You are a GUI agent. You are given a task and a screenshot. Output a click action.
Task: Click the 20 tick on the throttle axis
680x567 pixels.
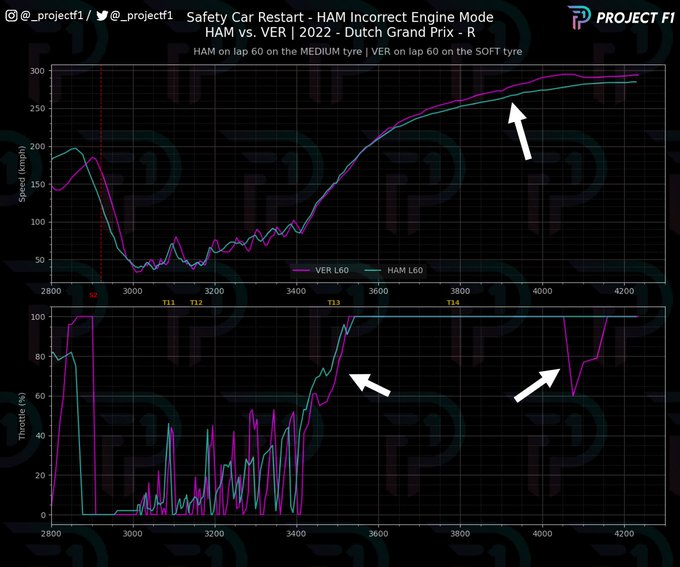tap(40, 475)
